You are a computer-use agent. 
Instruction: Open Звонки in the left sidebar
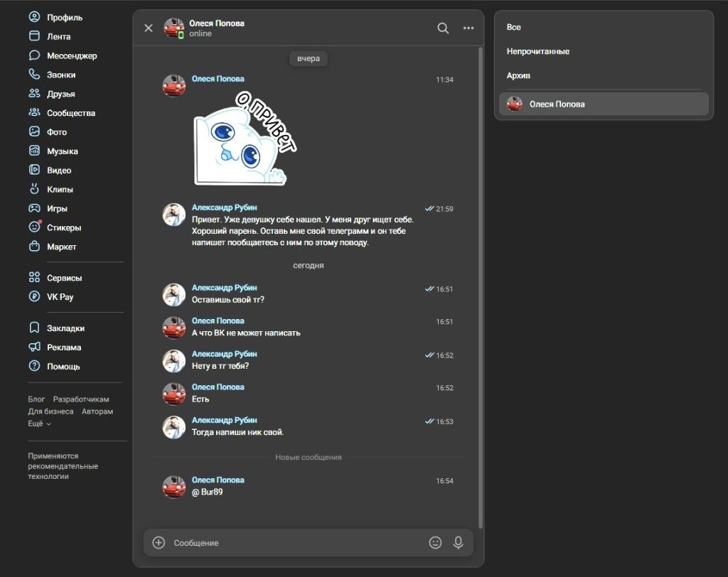tap(60, 75)
